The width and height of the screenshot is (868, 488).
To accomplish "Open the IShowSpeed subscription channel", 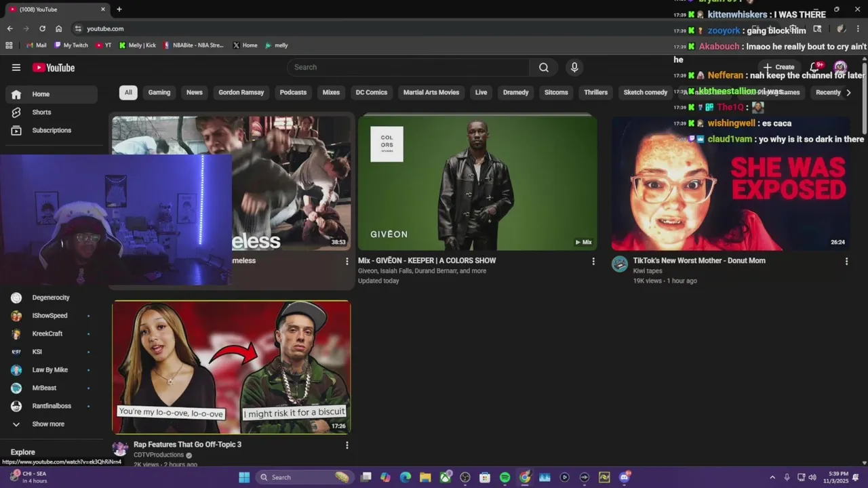I will 52,315.
